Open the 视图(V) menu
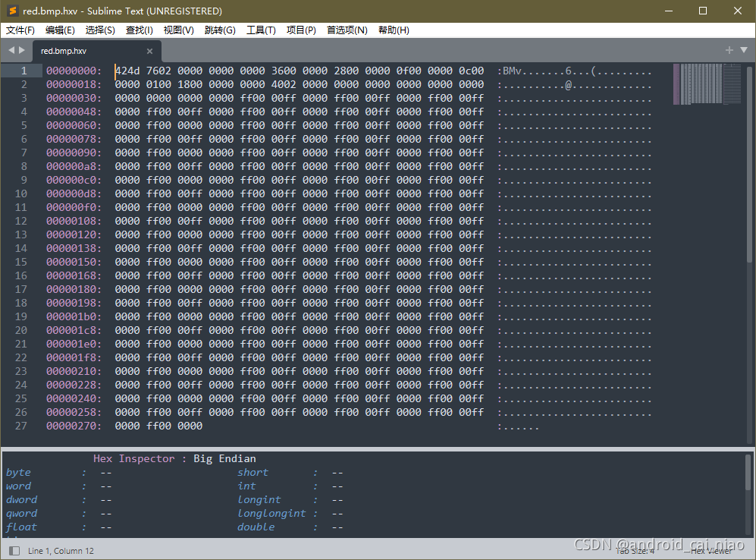The width and height of the screenshot is (756, 560). coord(179,30)
